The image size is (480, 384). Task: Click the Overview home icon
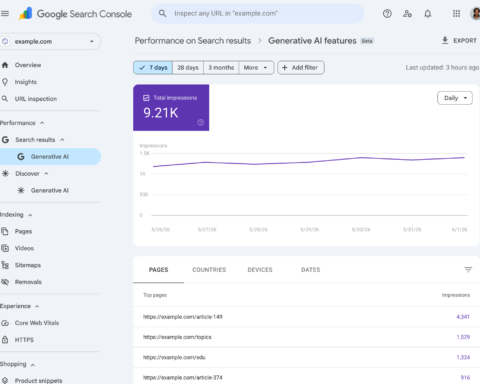pos(5,65)
